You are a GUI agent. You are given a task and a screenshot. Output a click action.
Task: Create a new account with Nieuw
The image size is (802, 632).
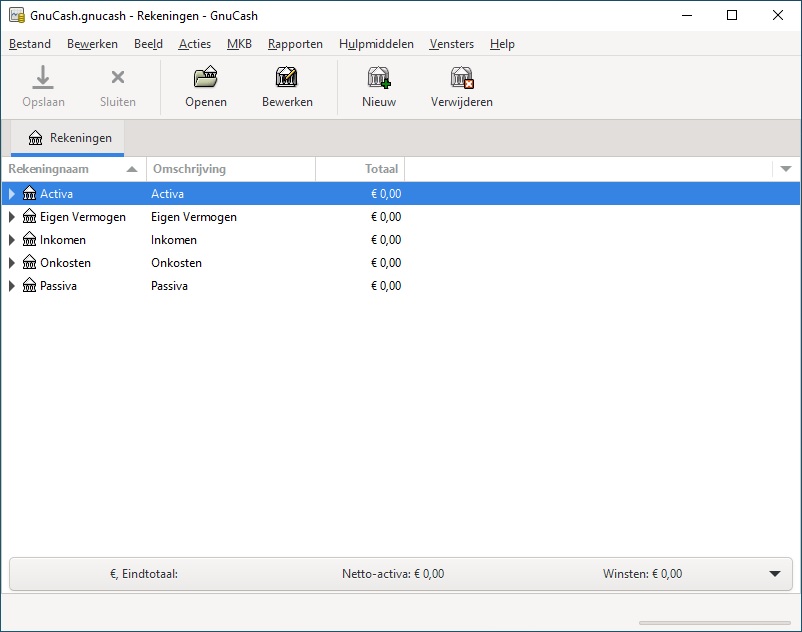(378, 78)
